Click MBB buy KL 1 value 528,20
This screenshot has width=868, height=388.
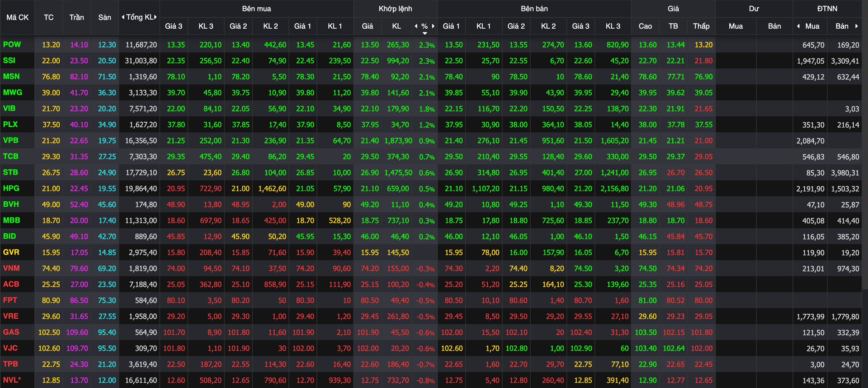pos(340,221)
